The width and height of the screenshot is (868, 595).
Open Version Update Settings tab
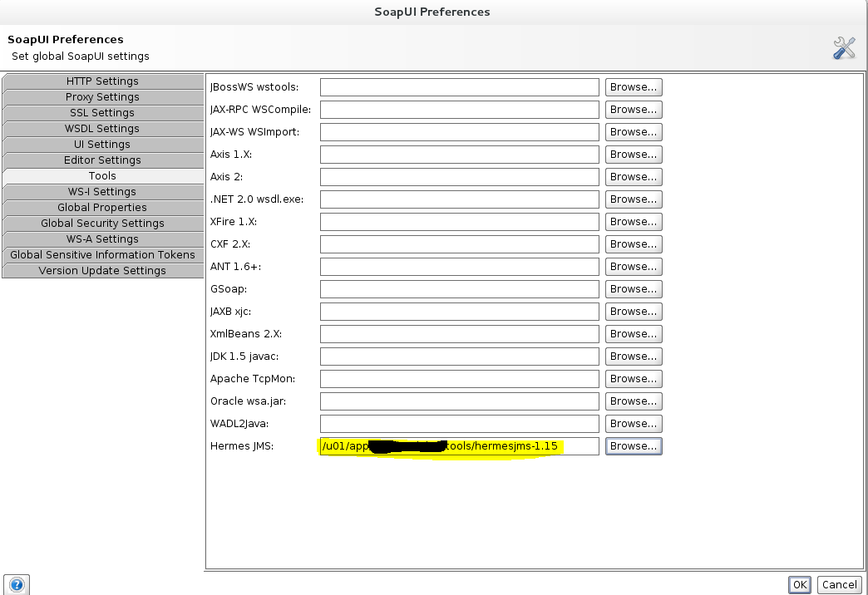[102, 271]
